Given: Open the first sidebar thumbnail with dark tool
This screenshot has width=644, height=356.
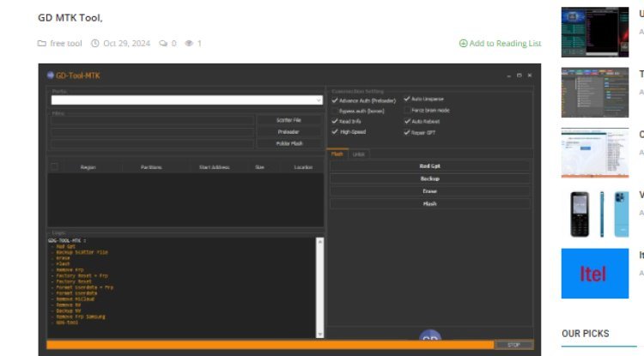Looking at the screenshot, I should point(595,32).
